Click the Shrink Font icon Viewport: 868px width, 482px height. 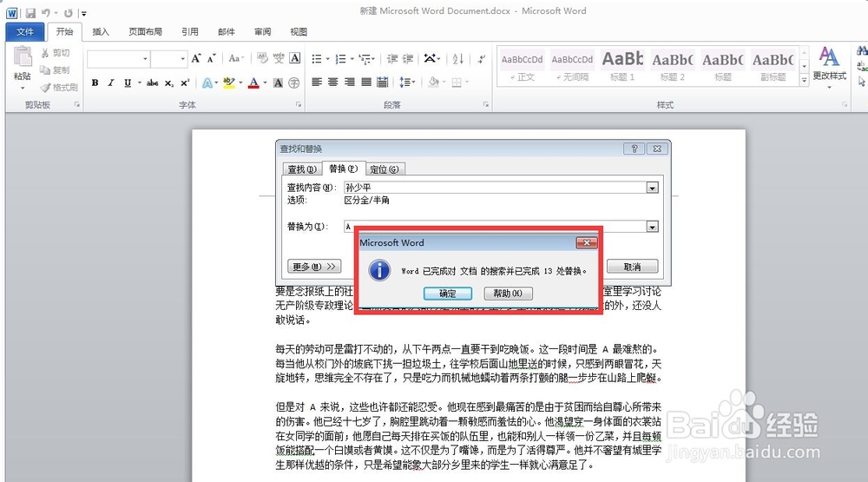click(x=212, y=58)
